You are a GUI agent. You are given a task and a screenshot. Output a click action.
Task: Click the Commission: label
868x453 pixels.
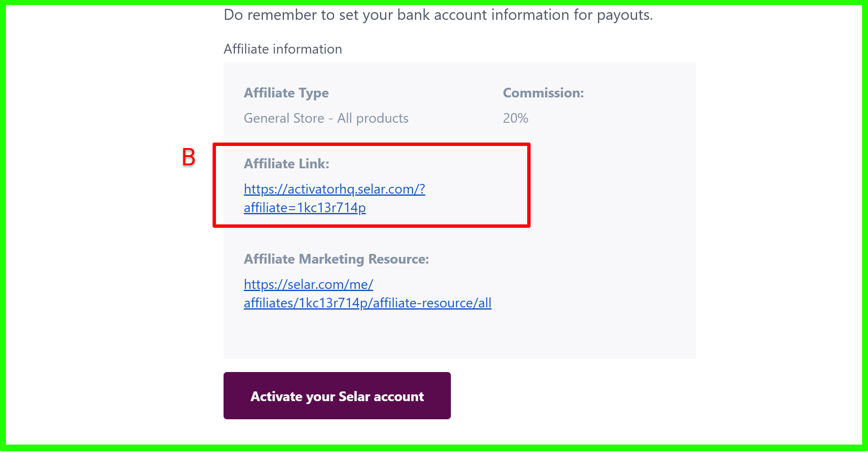click(x=543, y=93)
